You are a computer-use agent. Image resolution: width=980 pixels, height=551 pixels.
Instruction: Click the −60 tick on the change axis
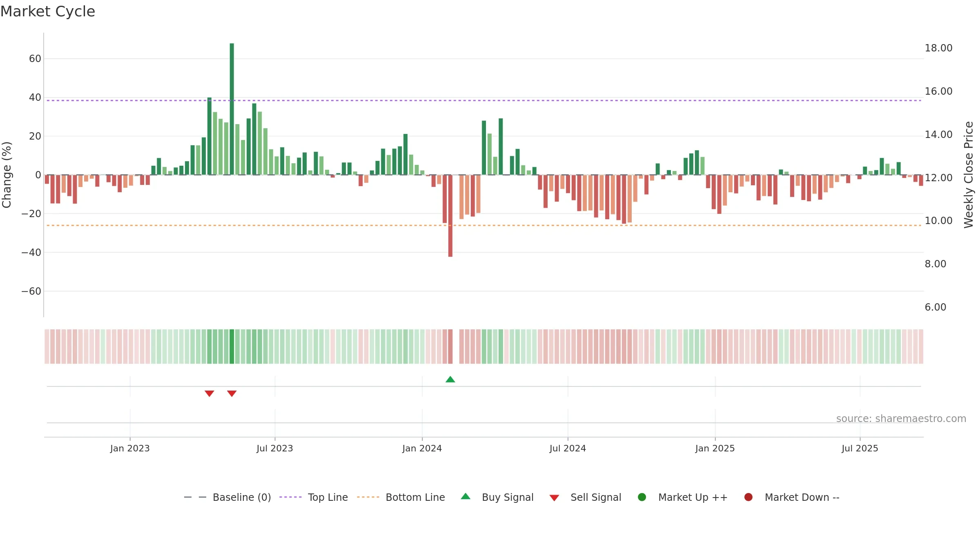[x=31, y=291]
